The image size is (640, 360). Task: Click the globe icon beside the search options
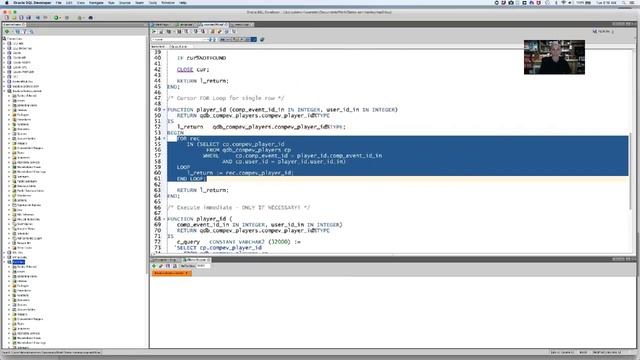tap(262, 40)
